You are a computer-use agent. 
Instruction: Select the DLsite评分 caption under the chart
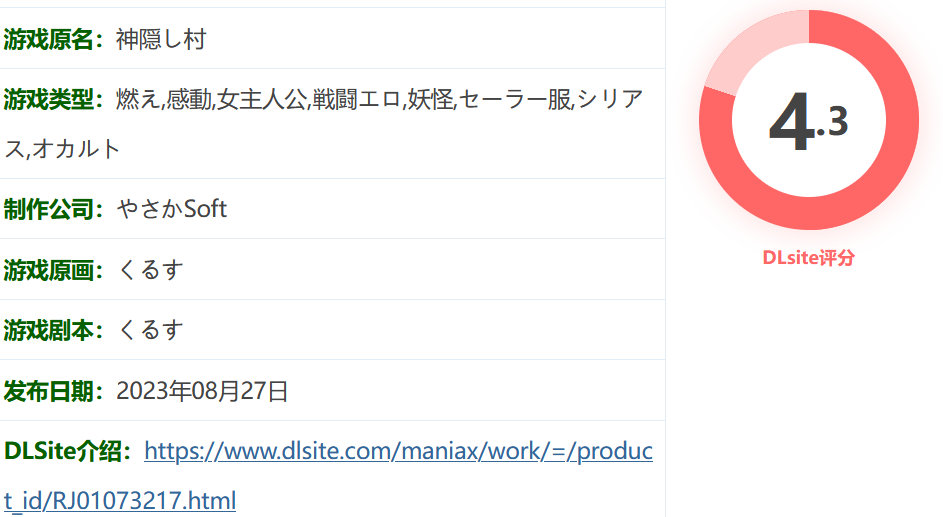[x=808, y=258]
